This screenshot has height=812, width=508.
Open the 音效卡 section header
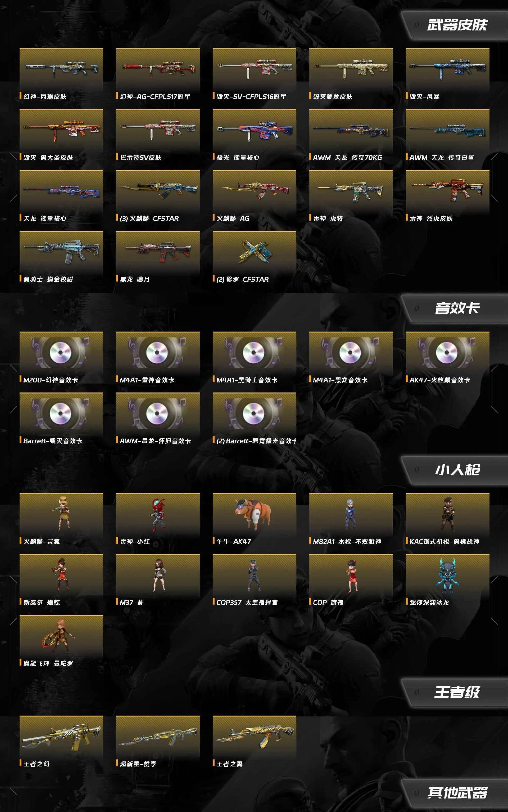coord(457,308)
